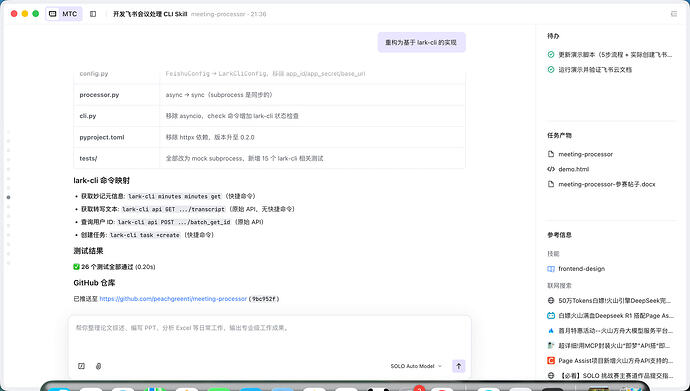Image resolution: width=690 pixels, height=391 pixels.
Task: Open the 超详细!用MCP封装火山 search result
Action: click(614, 346)
